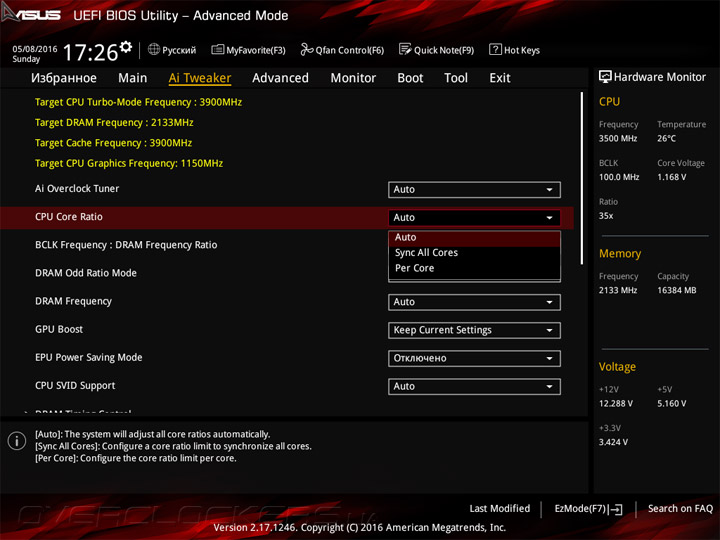The image size is (720, 540).
Task: Click the 12.288 V voltage reading
Action: coord(616,403)
